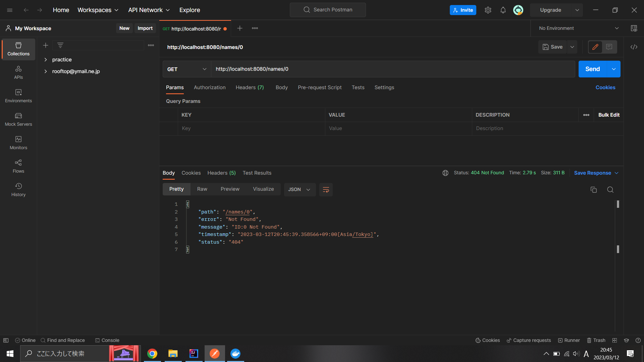The width and height of the screenshot is (644, 362).
Task: Open the No Environment dropdown
Action: (x=578, y=28)
